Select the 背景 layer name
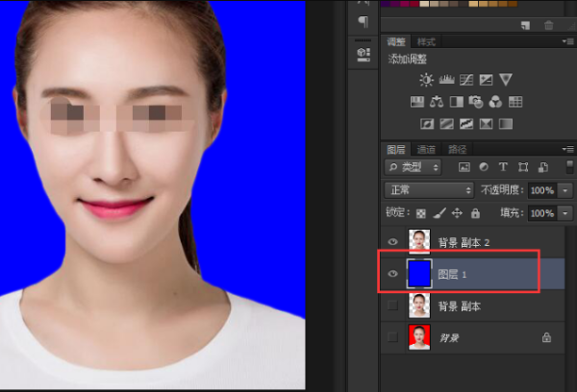Viewport: 577px width, 392px height. (x=449, y=337)
